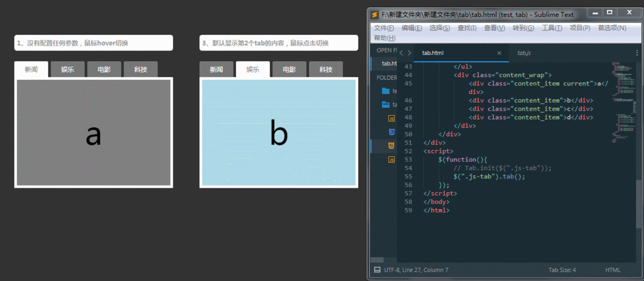Select 电影 tab in the hover-switch widget

(104, 69)
